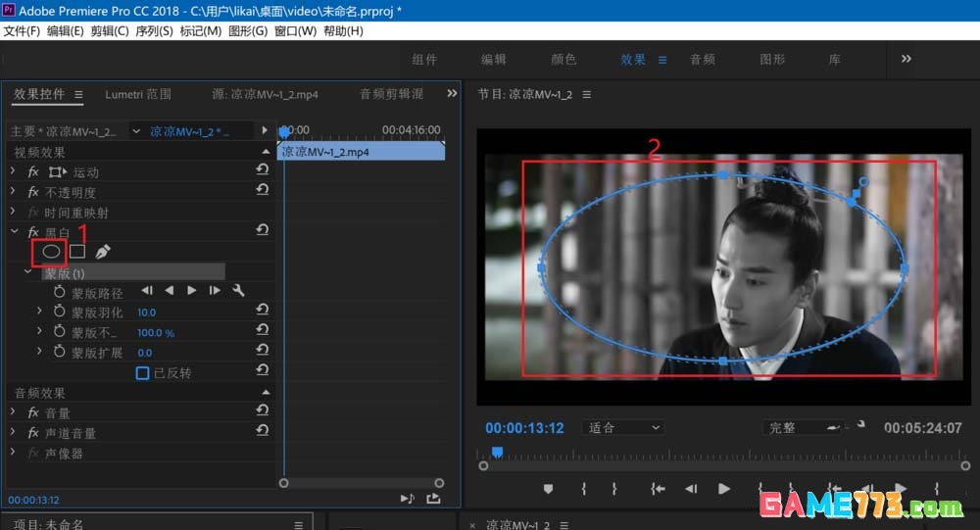Expand the 不透明度 effect
This screenshot has width=980, height=530.
pyautogui.click(x=13, y=191)
